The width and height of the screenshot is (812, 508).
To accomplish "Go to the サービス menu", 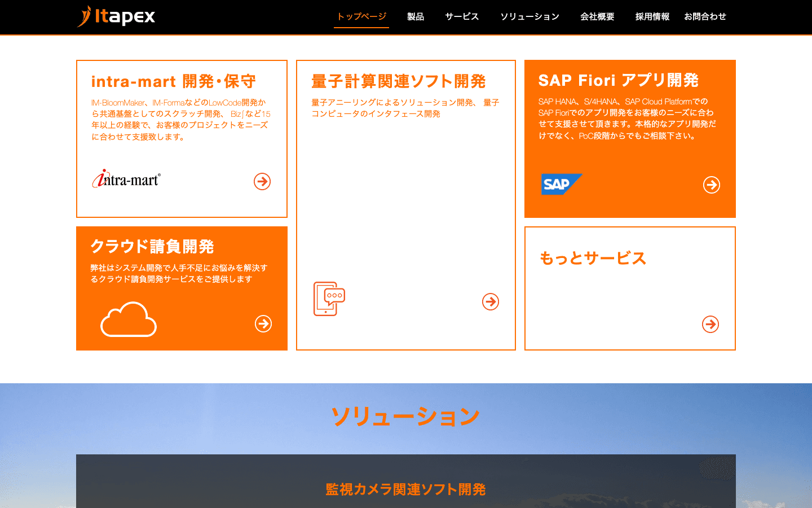I will [462, 17].
